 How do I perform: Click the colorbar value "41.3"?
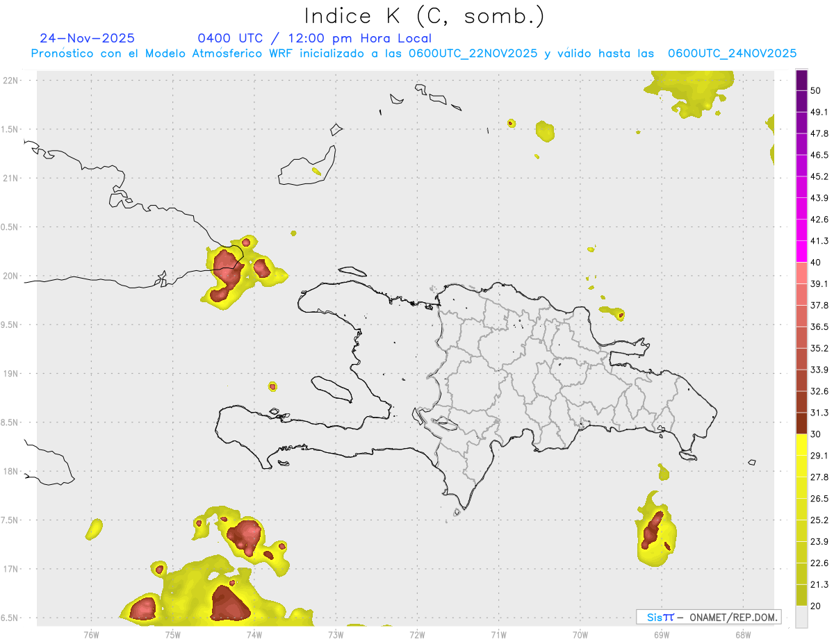[819, 241]
